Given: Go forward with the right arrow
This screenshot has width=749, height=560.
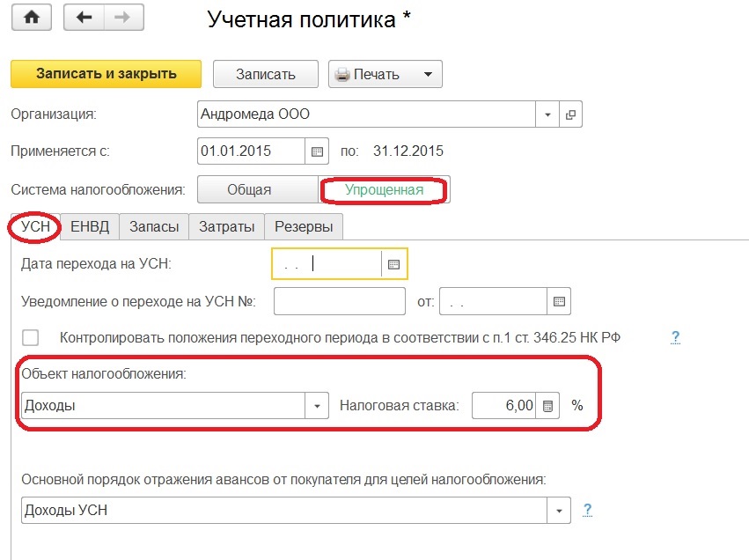Looking at the screenshot, I should point(124,18).
